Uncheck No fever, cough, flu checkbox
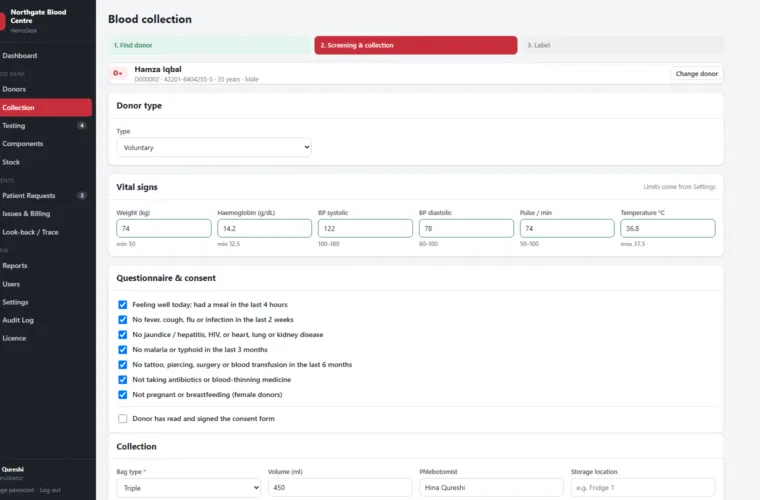The width and height of the screenshot is (760, 500). [x=123, y=319]
